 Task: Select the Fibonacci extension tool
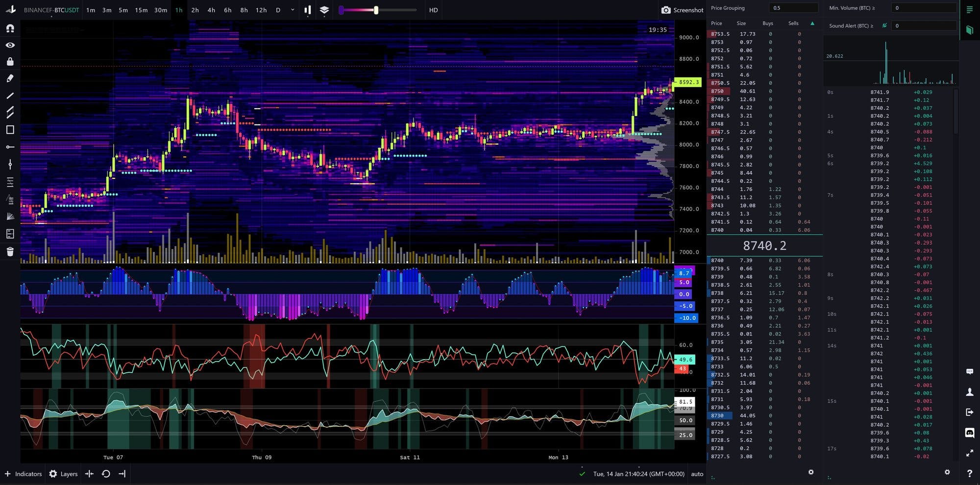pyautogui.click(x=10, y=199)
